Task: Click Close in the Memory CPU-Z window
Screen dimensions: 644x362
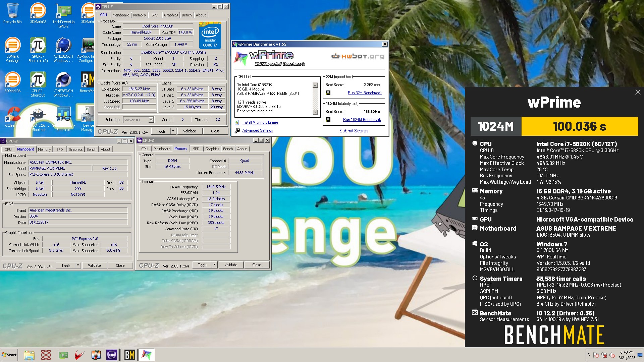Action: click(257, 265)
